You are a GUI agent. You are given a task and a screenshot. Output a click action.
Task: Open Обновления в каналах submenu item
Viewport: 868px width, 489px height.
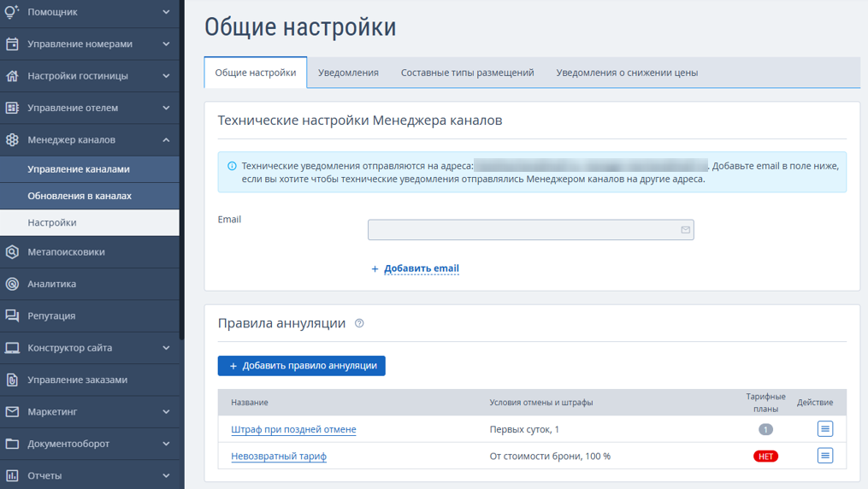click(x=90, y=196)
